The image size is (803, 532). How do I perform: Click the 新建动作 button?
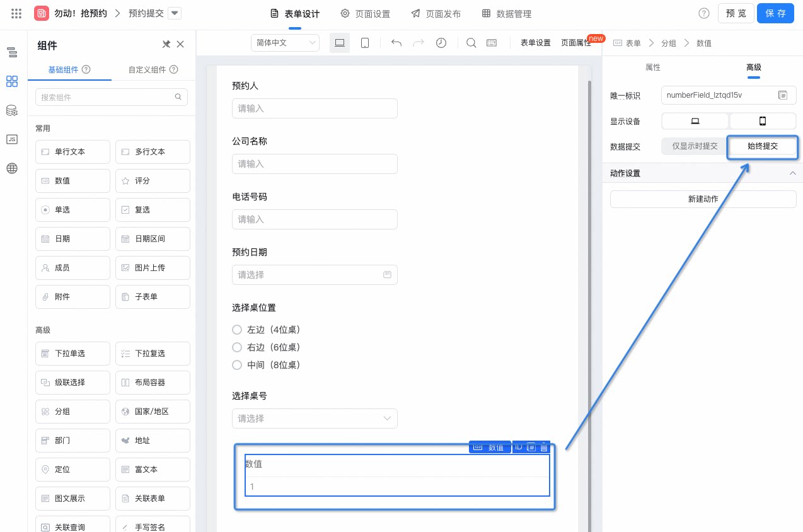[703, 199]
